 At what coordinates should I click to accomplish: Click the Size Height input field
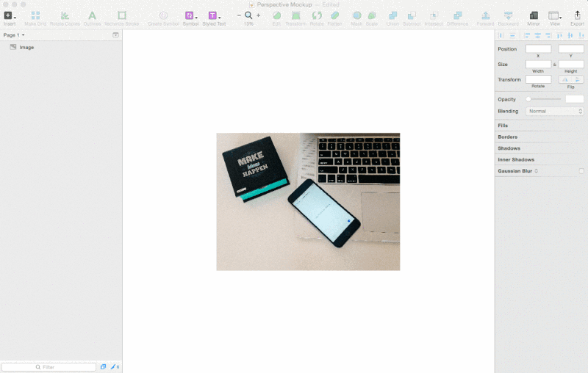(x=571, y=64)
